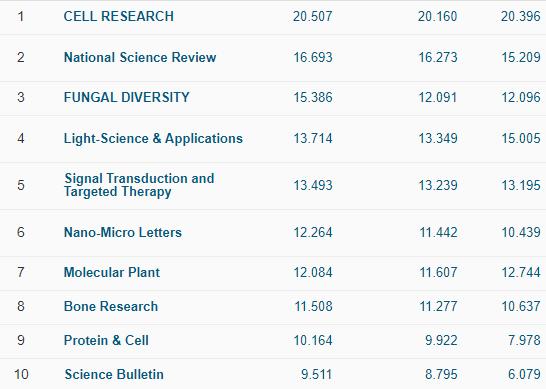
Task: Open the CELL RESEARCH journal link
Action: tap(119, 16)
